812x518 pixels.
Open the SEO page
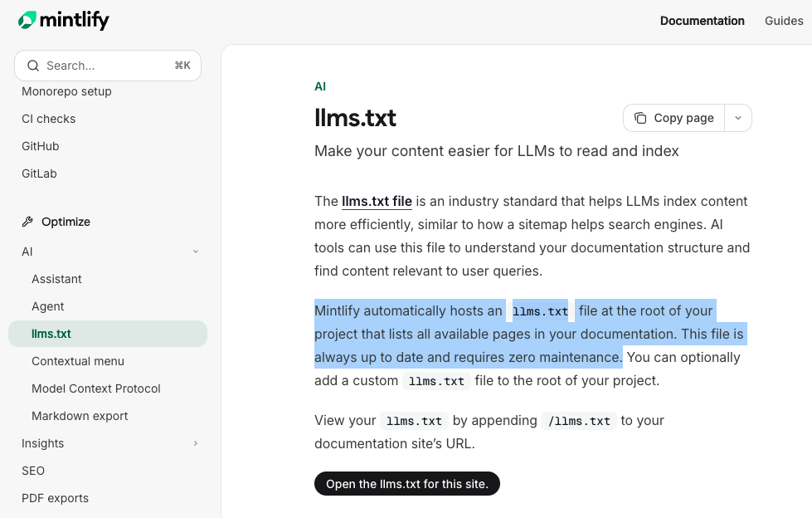[x=32, y=470]
